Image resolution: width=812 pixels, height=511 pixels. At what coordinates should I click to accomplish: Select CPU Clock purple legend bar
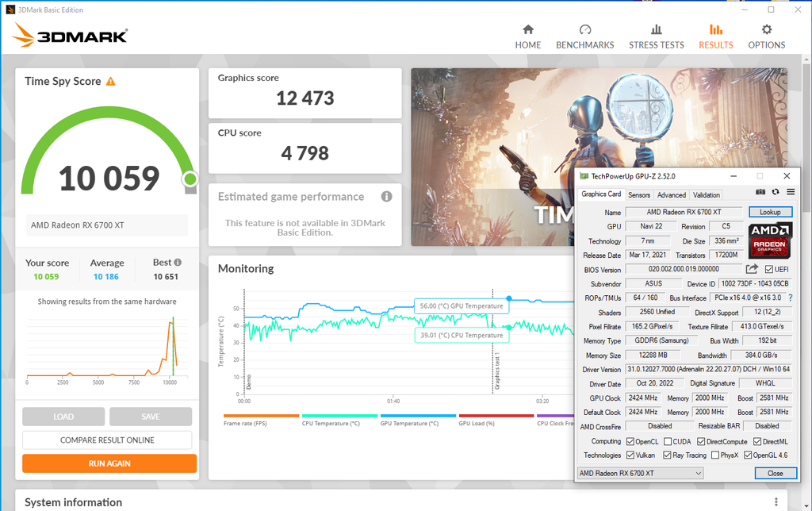[555, 416]
